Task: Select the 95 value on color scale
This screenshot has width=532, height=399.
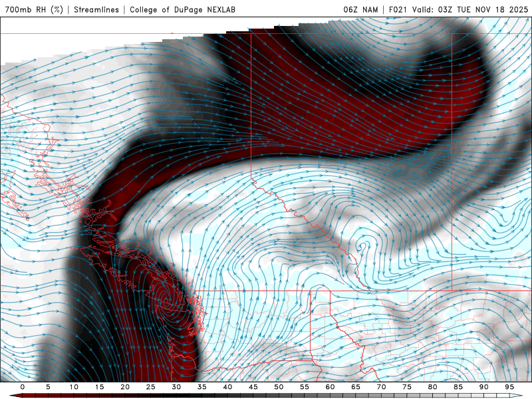Action: coord(509,387)
